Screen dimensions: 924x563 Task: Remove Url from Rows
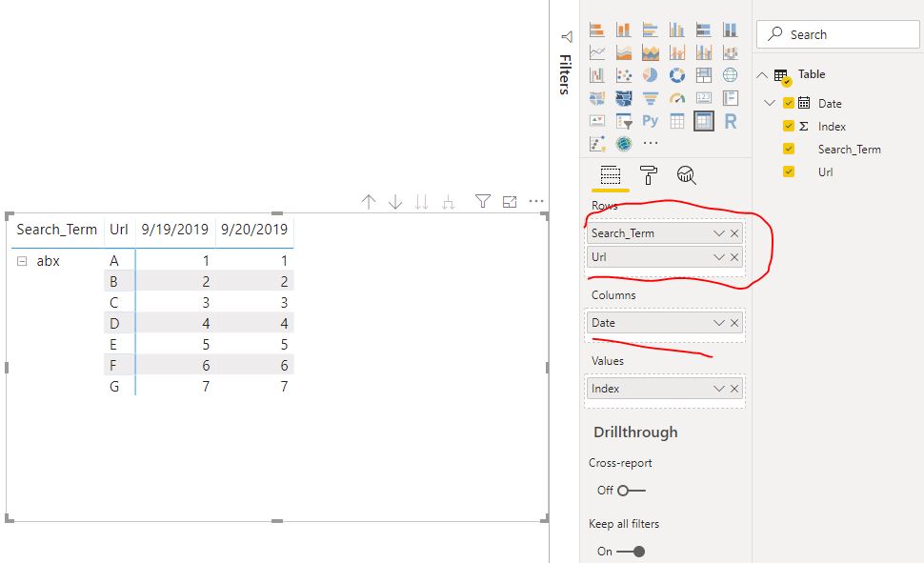[734, 257]
